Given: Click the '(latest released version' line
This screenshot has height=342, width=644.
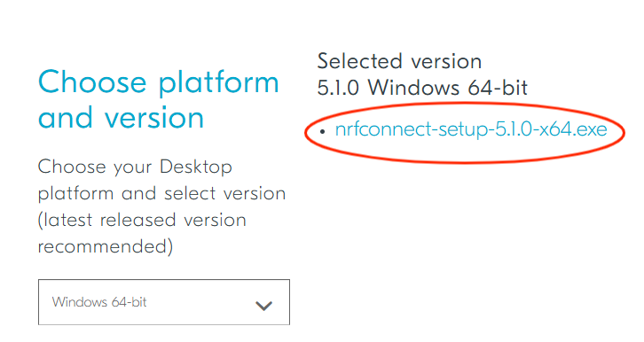Looking at the screenshot, I should [142, 221].
